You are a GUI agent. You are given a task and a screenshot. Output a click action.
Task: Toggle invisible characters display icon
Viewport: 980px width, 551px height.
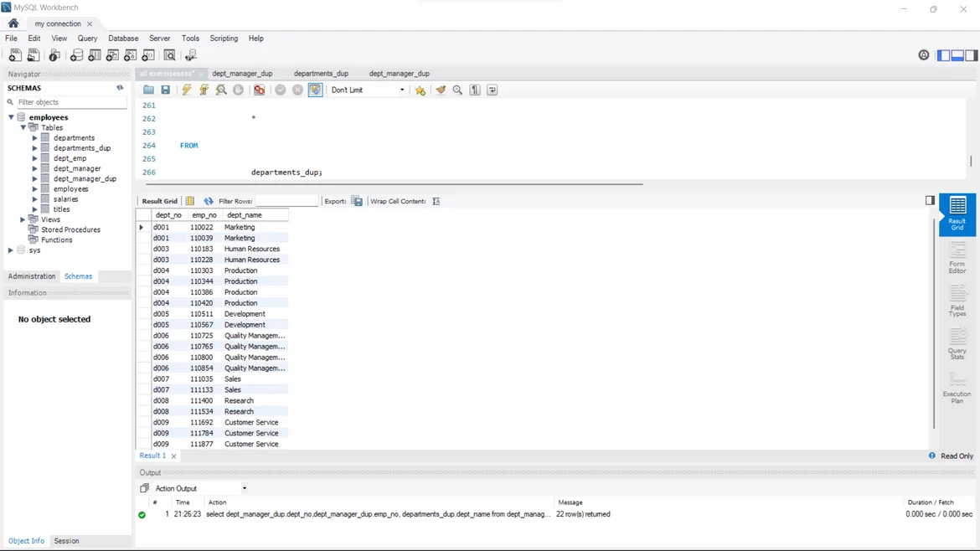coord(475,90)
